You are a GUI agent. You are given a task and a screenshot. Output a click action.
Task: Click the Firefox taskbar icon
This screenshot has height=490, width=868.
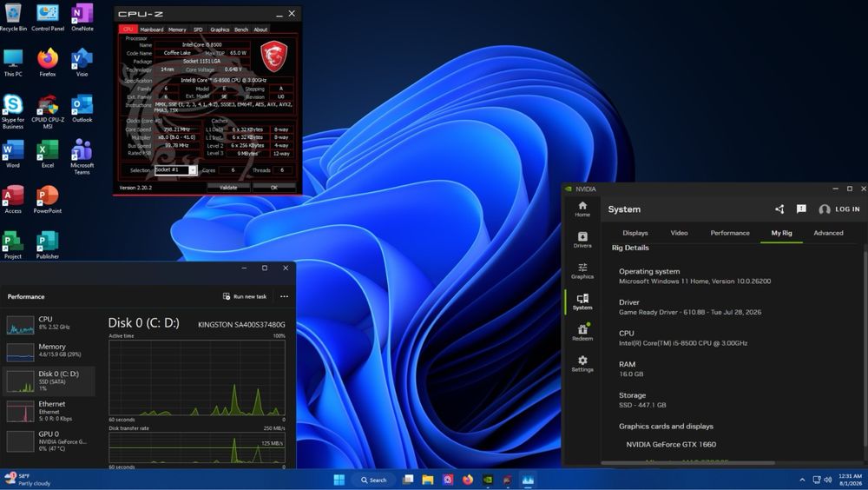(468, 480)
